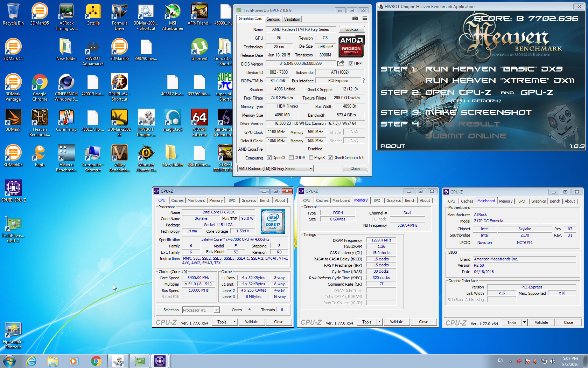
Task: Click the Close button in GPU-Z
Action: (355, 169)
